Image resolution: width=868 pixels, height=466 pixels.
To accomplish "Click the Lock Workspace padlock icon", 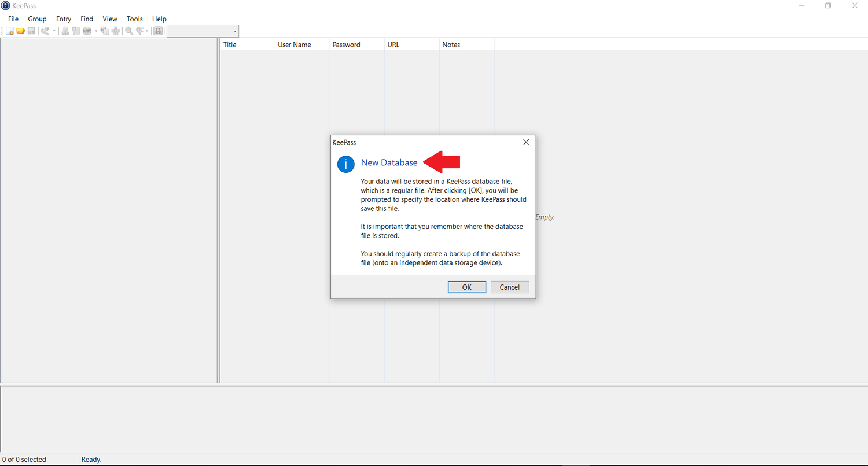I will click(x=158, y=31).
